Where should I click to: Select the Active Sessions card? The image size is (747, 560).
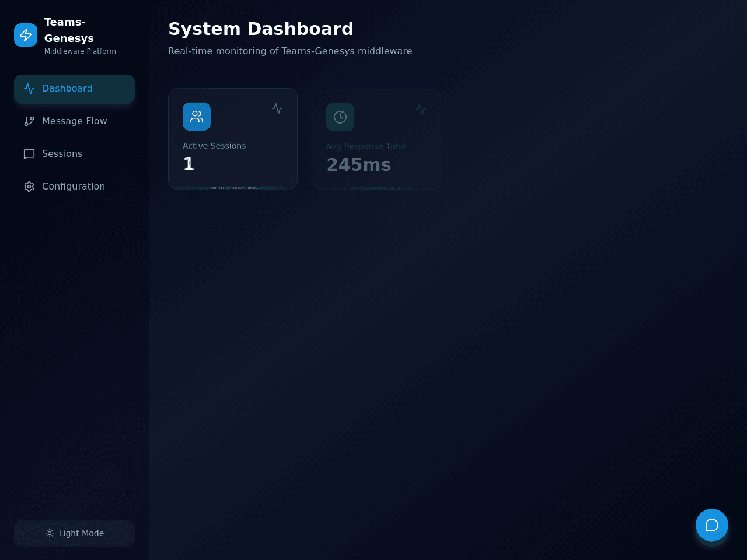pos(233,139)
